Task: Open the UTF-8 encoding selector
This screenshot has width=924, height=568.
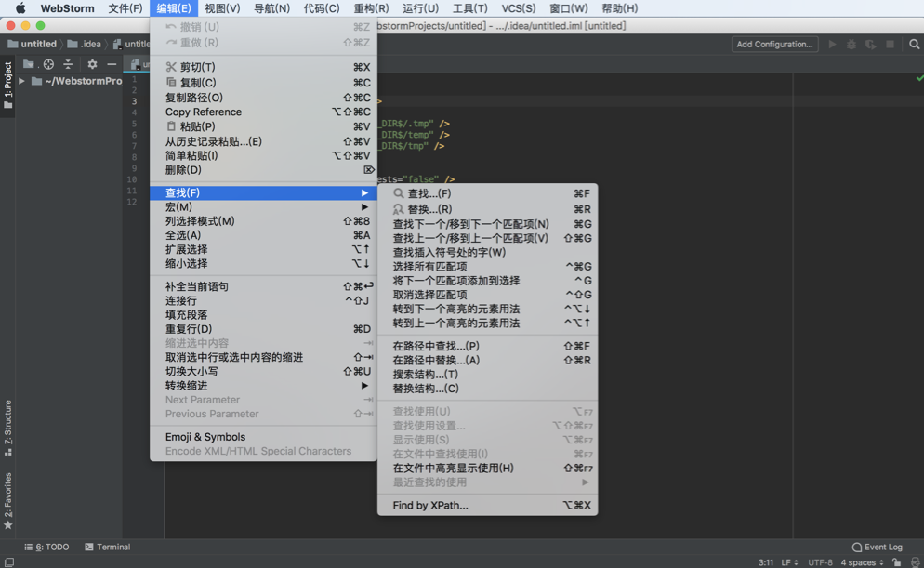Action: [x=820, y=562]
